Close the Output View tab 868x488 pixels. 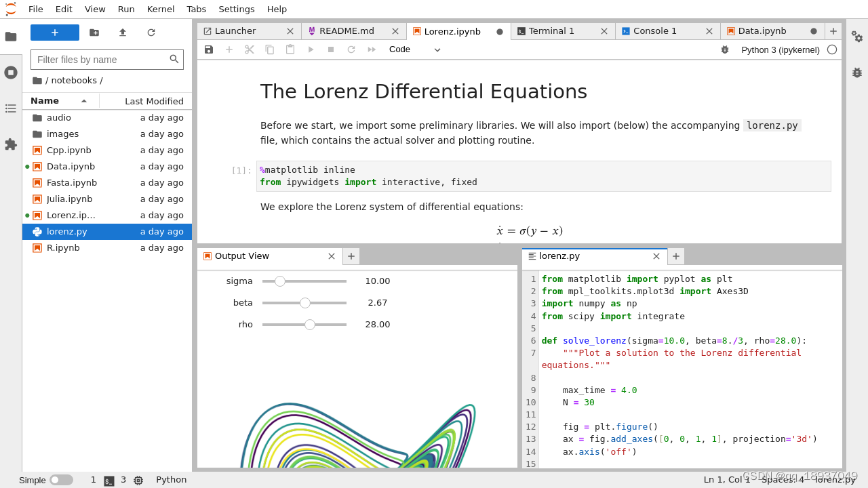[x=332, y=256]
